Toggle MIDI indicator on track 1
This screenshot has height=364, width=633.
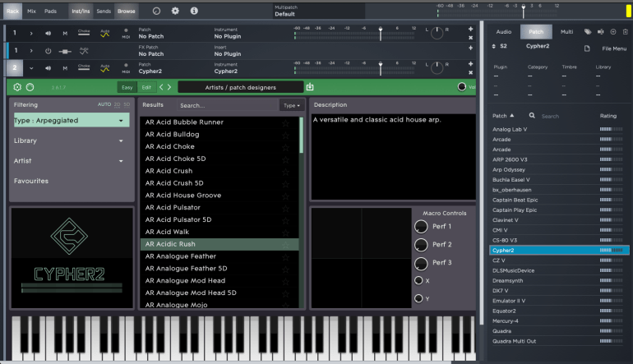pyautogui.click(x=126, y=34)
